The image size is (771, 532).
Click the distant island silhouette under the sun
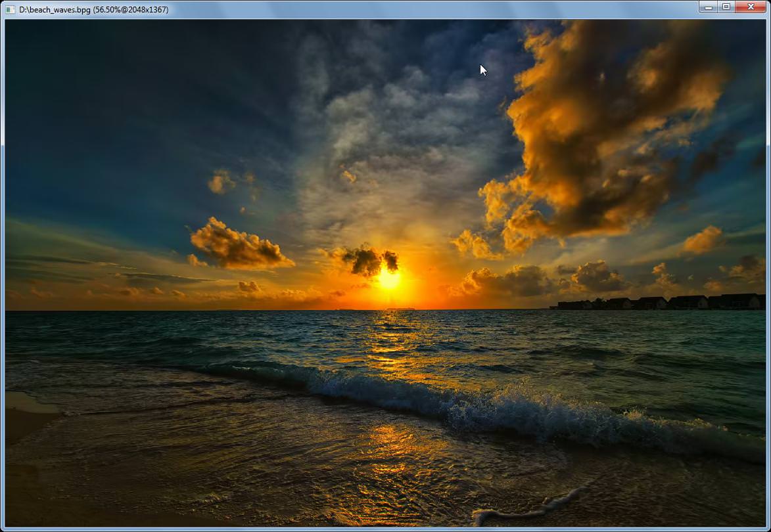[x=400, y=309]
